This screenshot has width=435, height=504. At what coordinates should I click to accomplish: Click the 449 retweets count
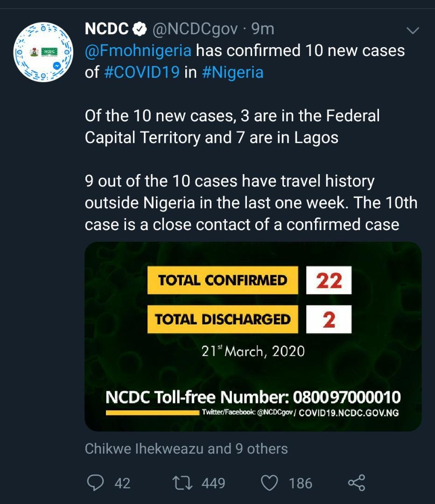213,483
